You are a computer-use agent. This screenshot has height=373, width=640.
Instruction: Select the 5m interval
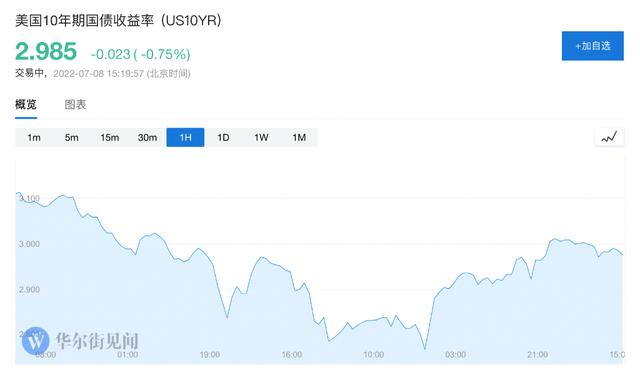point(71,138)
